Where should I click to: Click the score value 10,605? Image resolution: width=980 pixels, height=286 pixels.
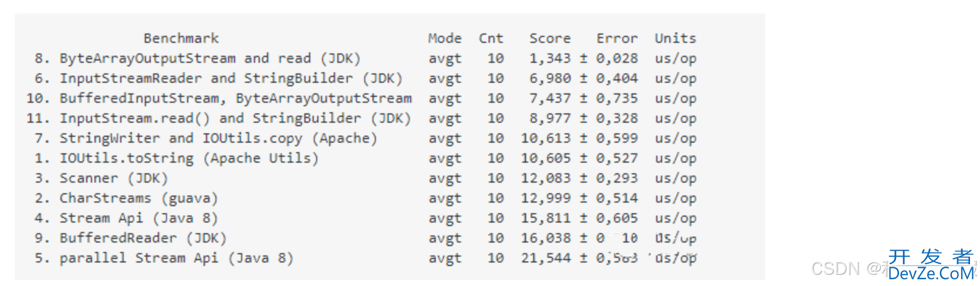pyautogui.click(x=546, y=159)
